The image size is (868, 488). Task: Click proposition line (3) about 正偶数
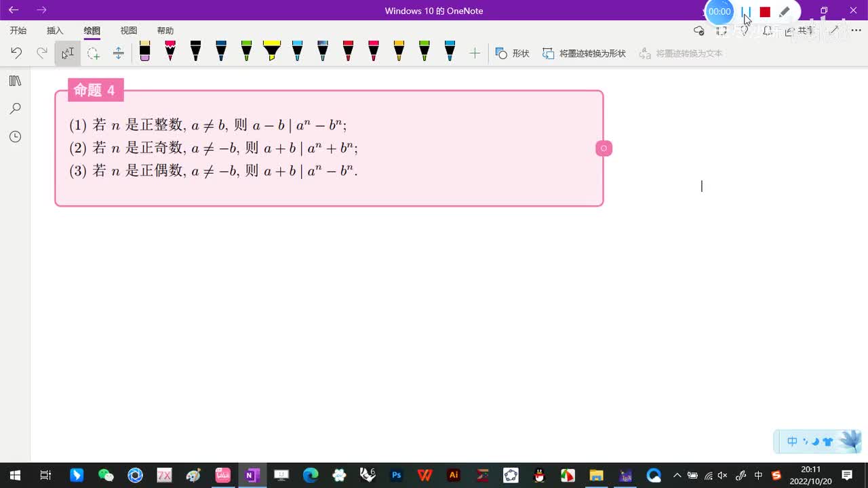(x=214, y=171)
